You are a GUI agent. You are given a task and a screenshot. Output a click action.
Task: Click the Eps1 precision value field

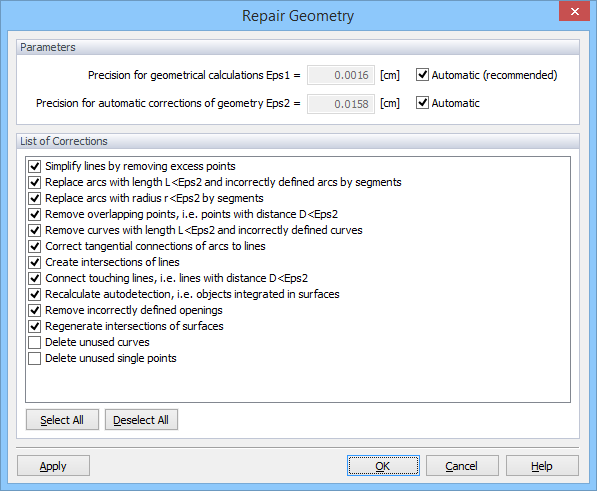(x=341, y=75)
